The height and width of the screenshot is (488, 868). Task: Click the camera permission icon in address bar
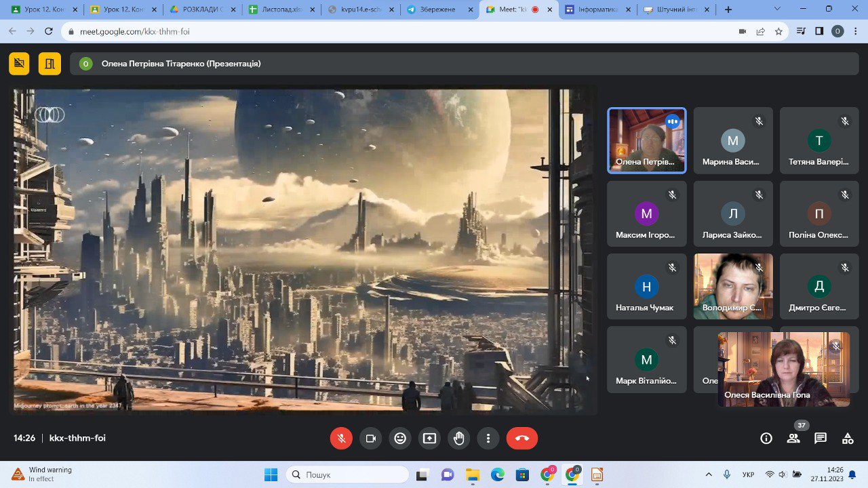click(743, 31)
